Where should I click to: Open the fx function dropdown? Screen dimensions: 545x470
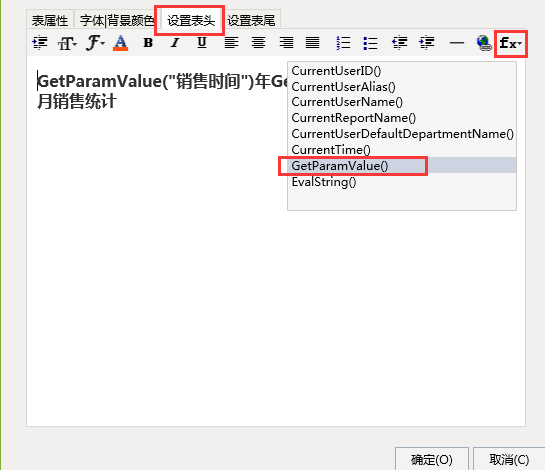pyautogui.click(x=511, y=43)
